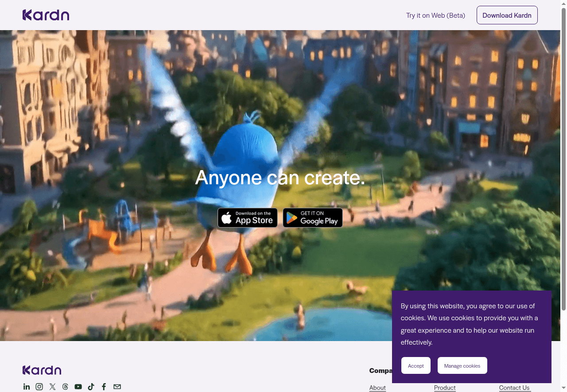The width and height of the screenshot is (567, 392).
Task: Visit the X (Twitter) profile icon
Action: pos(52,387)
